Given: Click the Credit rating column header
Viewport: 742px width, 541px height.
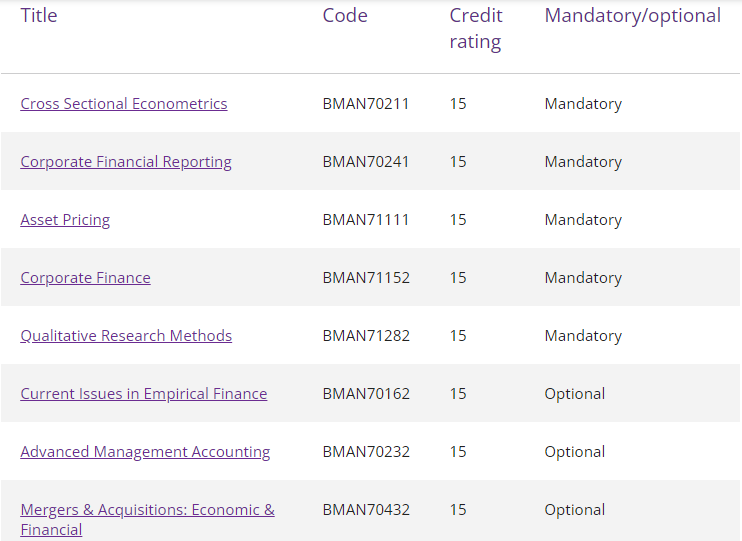Looking at the screenshot, I should tap(476, 28).
